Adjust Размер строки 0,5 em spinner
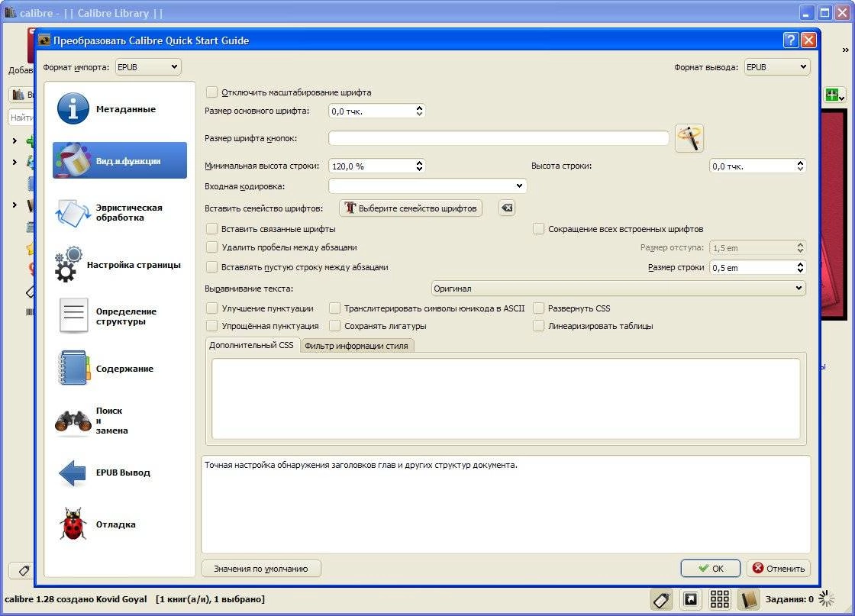855x616 pixels. 757,268
